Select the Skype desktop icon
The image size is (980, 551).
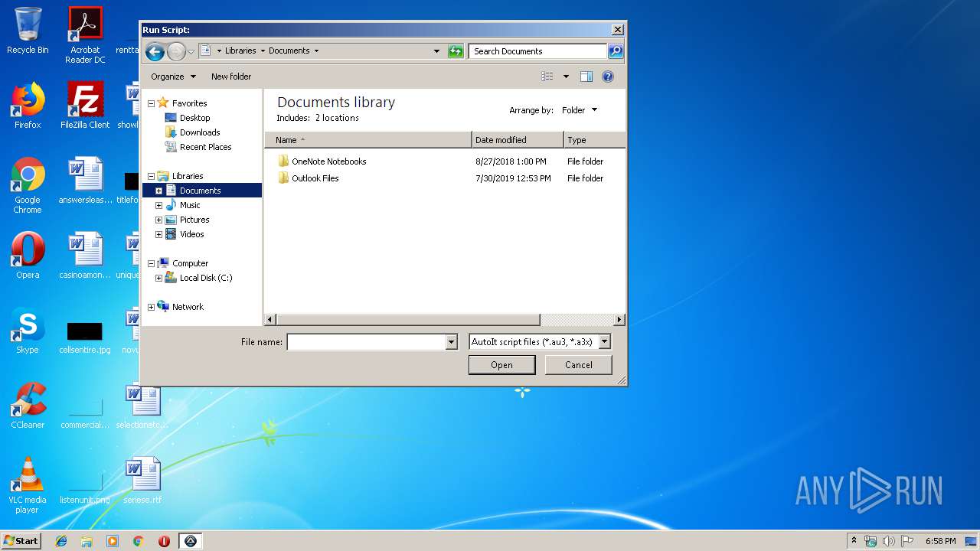pyautogui.click(x=28, y=331)
